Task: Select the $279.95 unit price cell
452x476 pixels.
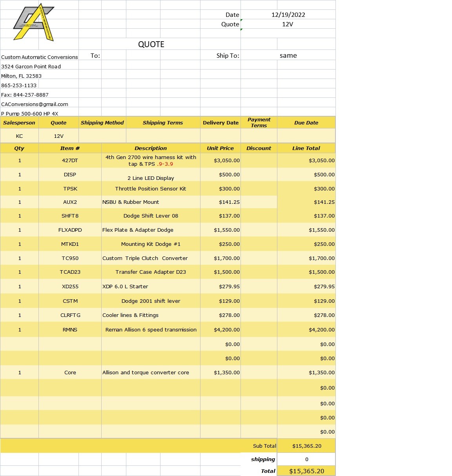Action: point(221,286)
